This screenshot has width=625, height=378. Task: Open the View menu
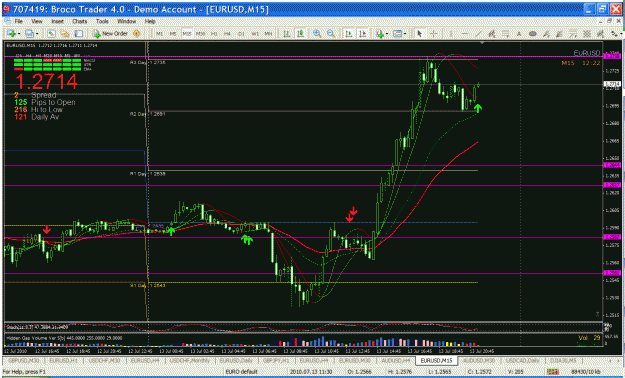[x=37, y=21]
